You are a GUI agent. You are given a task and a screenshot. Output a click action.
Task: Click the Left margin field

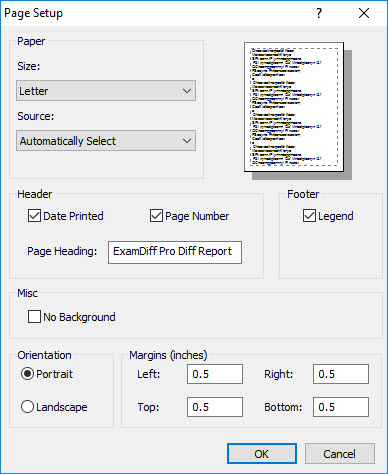pos(215,374)
